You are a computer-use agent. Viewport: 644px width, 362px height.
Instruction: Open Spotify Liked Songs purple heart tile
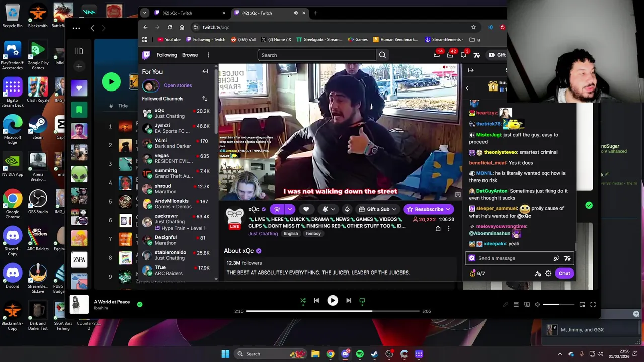(79, 88)
